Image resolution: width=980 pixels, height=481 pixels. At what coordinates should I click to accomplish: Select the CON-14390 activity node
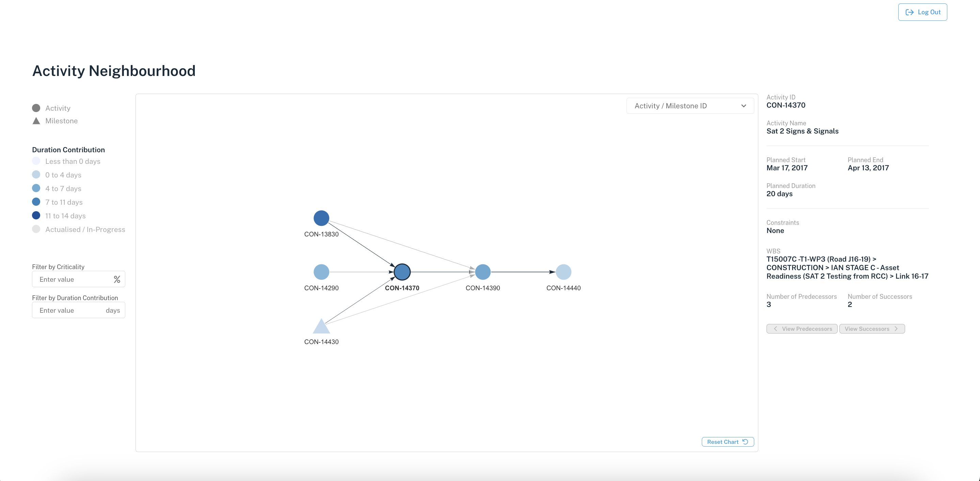(483, 272)
